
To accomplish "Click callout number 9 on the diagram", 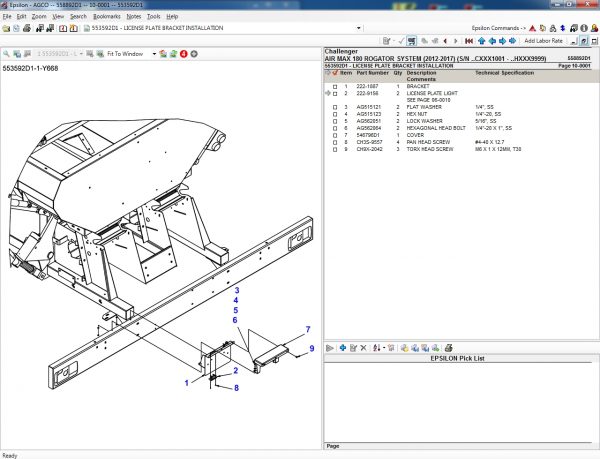I will [x=312, y=347].
